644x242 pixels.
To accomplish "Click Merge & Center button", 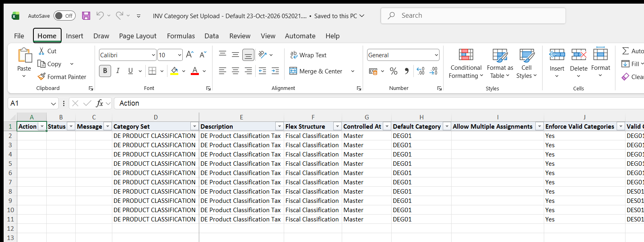I will (316, 71).
